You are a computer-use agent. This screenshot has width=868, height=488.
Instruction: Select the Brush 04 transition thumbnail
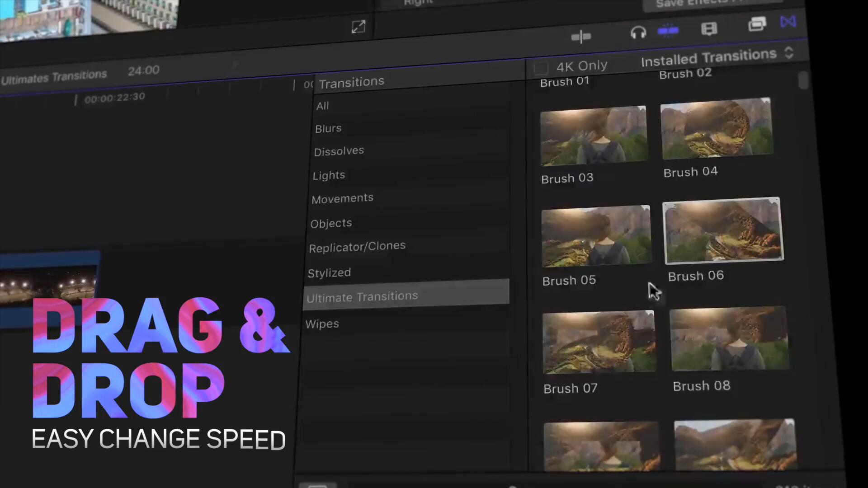pyautogui.click(x=717, y=128)
